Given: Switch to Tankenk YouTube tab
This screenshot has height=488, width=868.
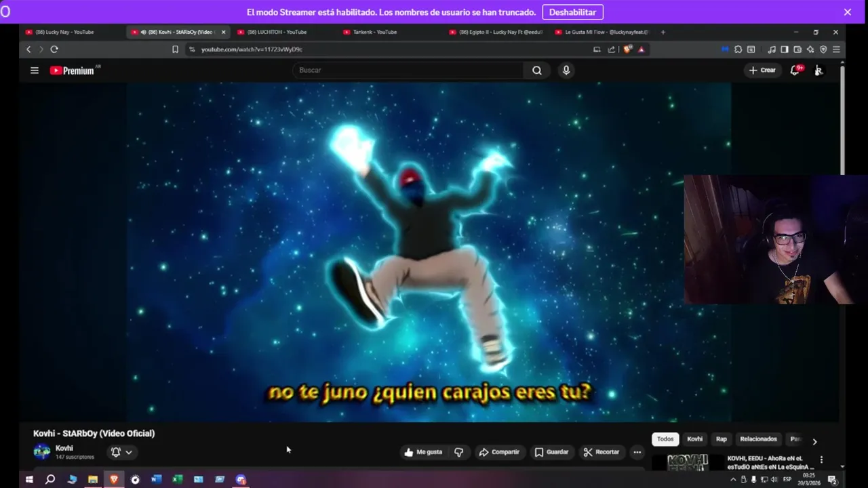Looking at the screenshot, I should click(x=374, y=32).
